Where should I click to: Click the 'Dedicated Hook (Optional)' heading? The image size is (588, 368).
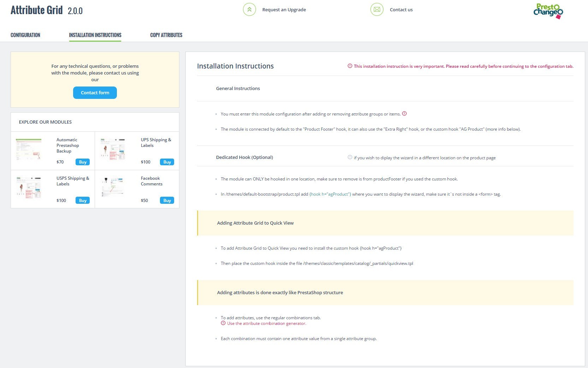coord(244,158)
